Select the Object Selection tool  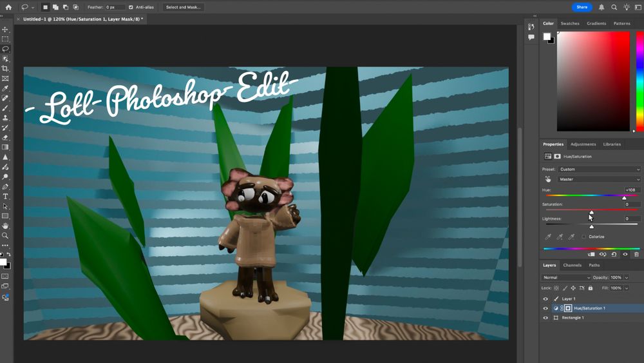click(5, 59)
